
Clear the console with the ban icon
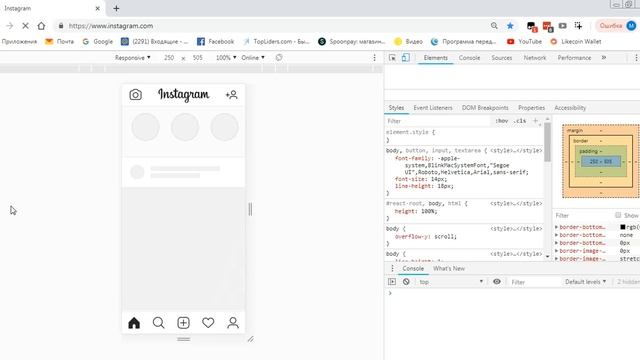point(406,282)
